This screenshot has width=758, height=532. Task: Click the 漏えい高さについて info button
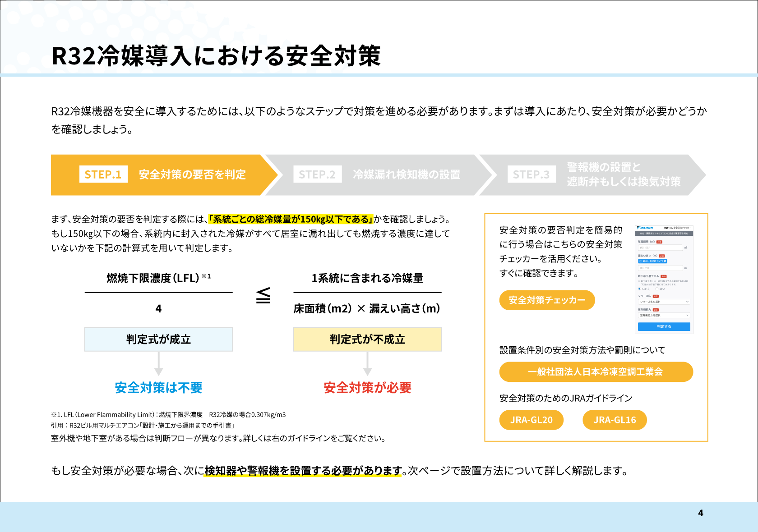coord(652,261)
